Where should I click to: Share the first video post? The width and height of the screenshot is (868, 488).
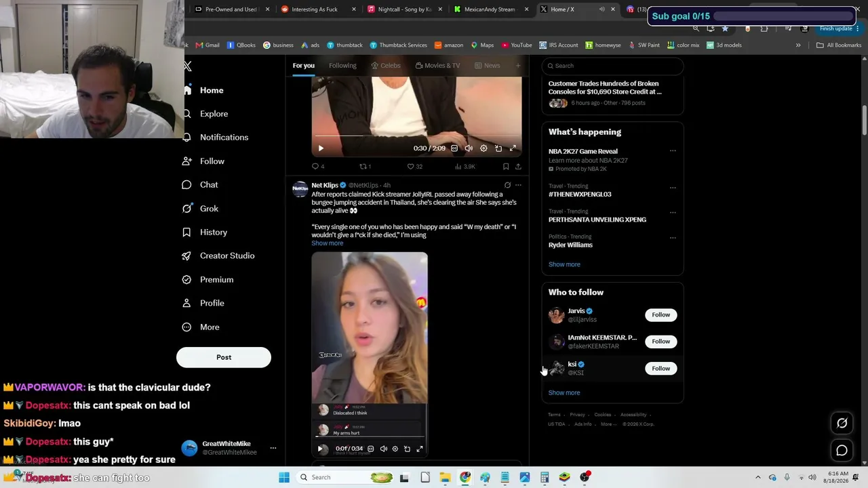tap(518, 166)
